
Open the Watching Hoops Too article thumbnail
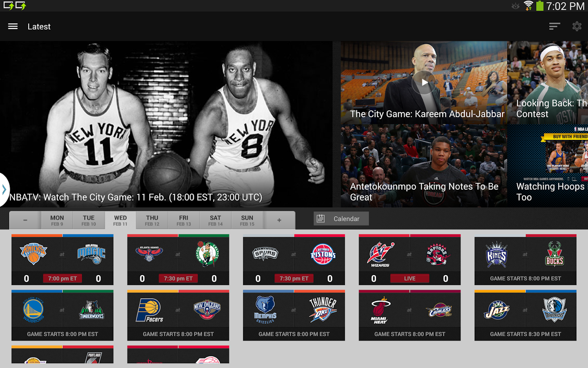point(551,166)
